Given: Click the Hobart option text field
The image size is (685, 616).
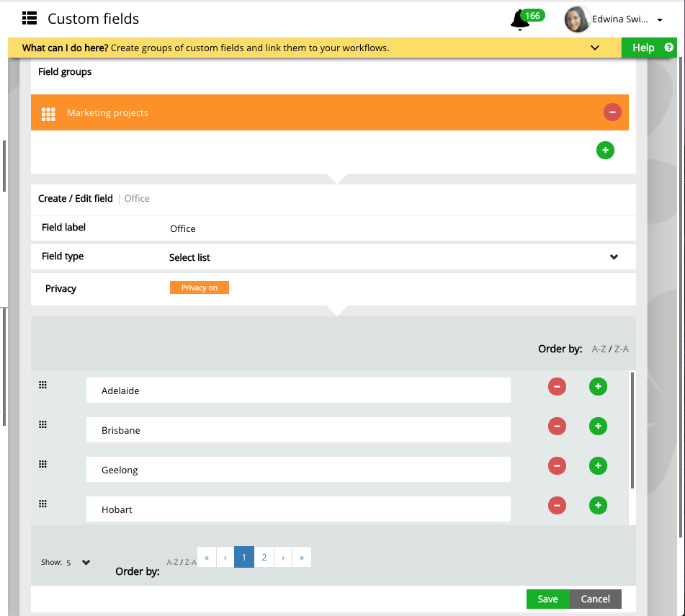Looking at the screenshot, I should tap(298, 509).
